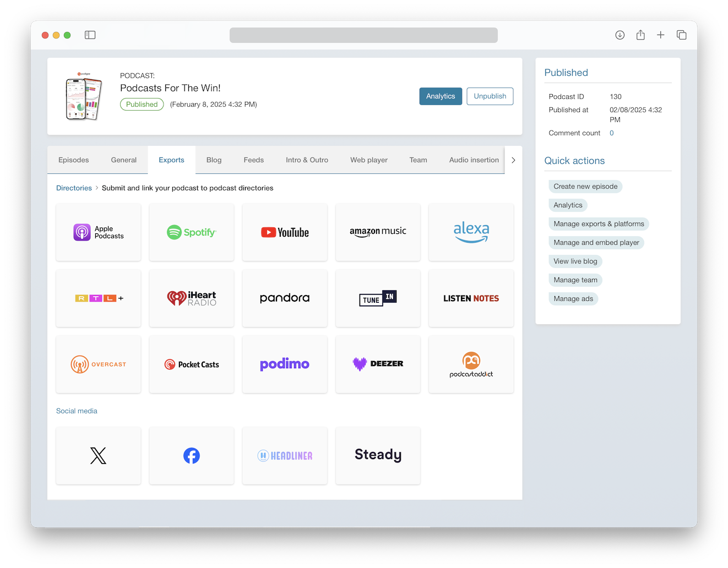Click the View live blog action
This screenshot has height=568, width=728.
(x=575, y=261)
